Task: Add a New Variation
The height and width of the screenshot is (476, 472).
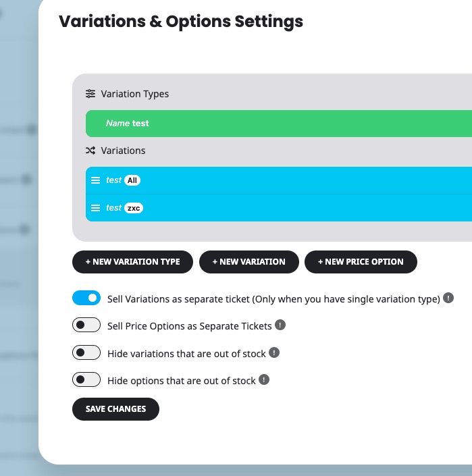Action: click(249, 262)
